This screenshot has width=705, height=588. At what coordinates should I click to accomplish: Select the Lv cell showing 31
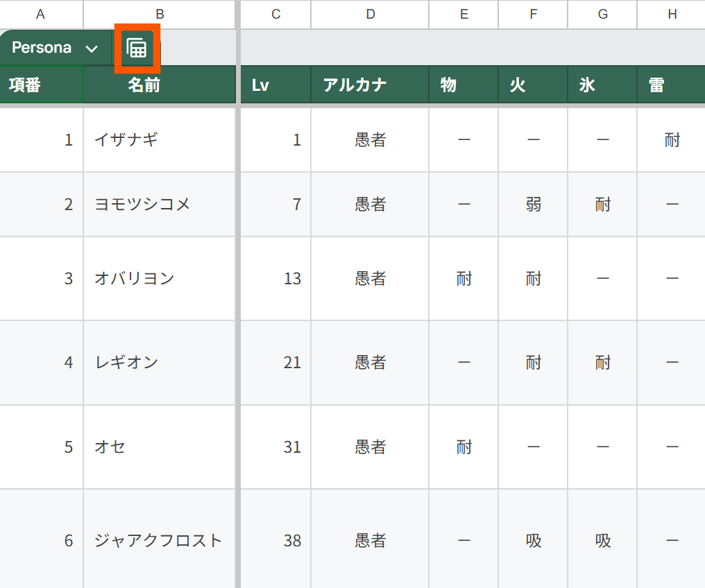(275, 447)
